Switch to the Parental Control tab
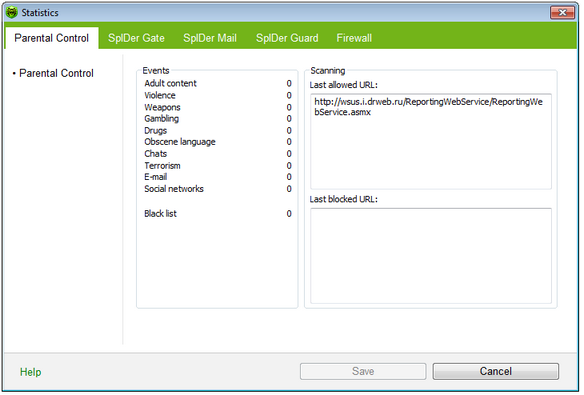 [x=51, y=38]
